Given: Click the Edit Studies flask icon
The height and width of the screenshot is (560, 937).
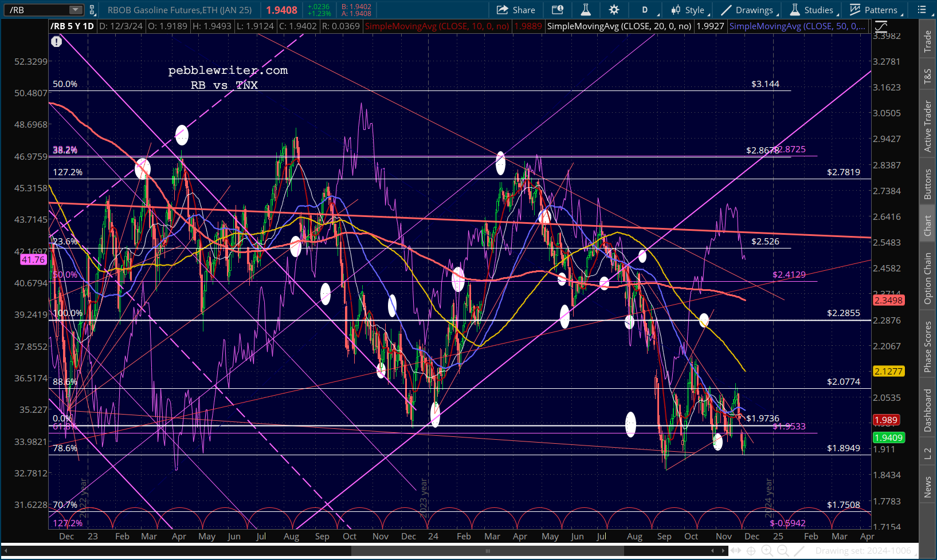Looking at the screenshot, I should [x=585, y=10].
